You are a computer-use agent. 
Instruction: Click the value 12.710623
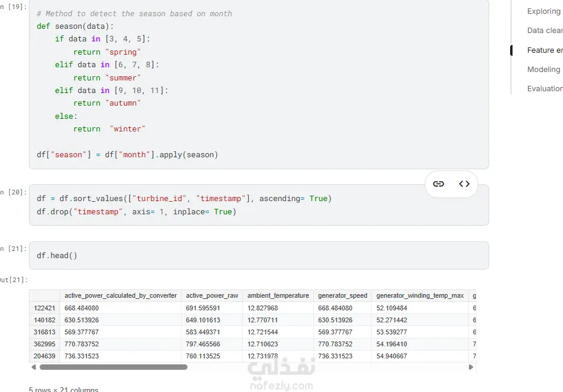(x=263, y=344)
